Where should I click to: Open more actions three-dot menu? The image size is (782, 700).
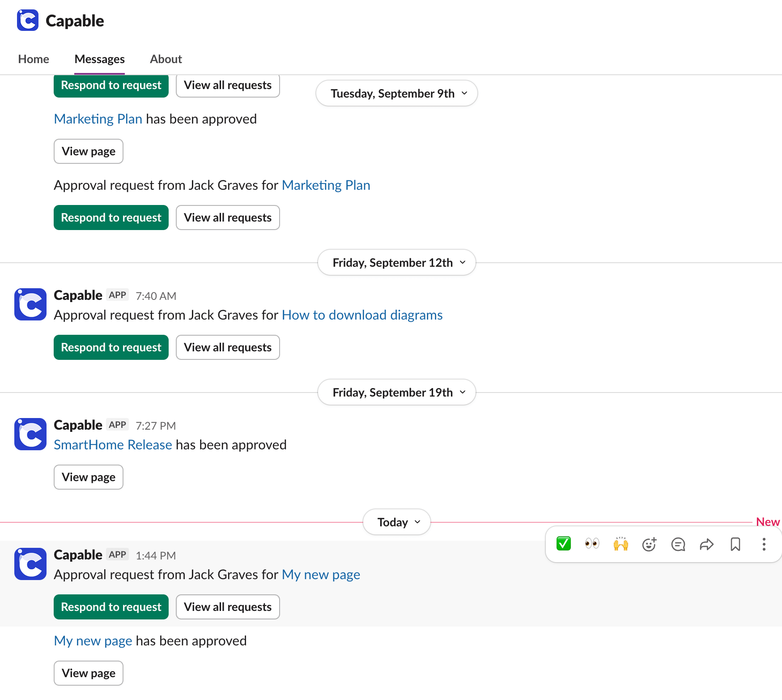tap(764, 544)
